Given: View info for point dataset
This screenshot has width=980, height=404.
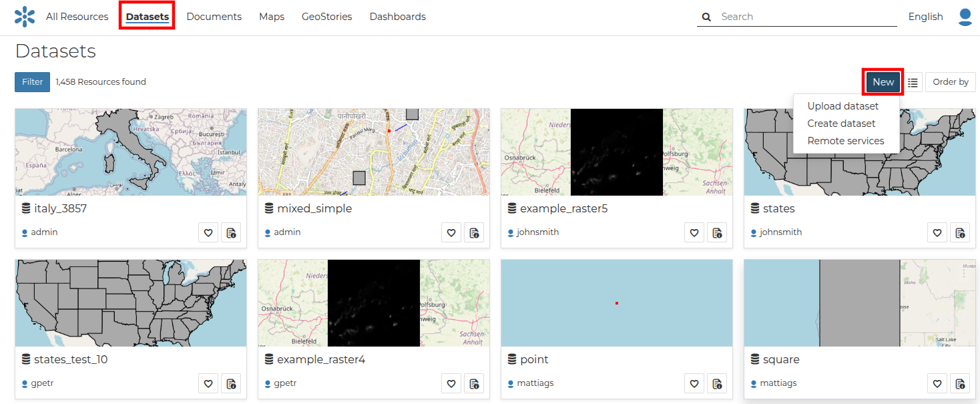Looking at the screenshot, I should pyautogui.click(x=717, y=383).
